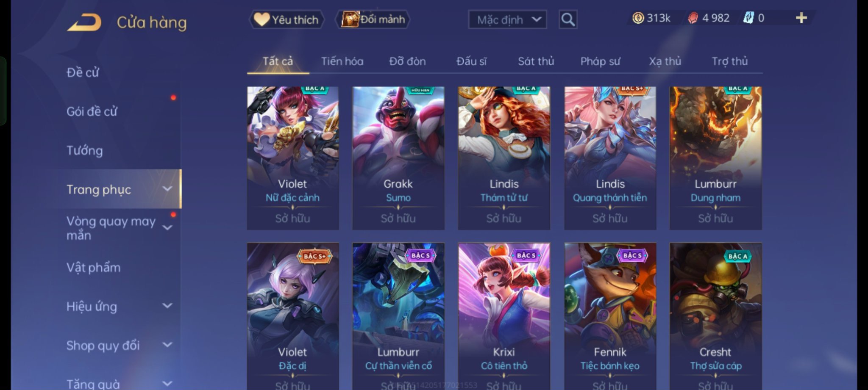
Task: Tap the golden back arrow icon
Action: coord(84,22)
